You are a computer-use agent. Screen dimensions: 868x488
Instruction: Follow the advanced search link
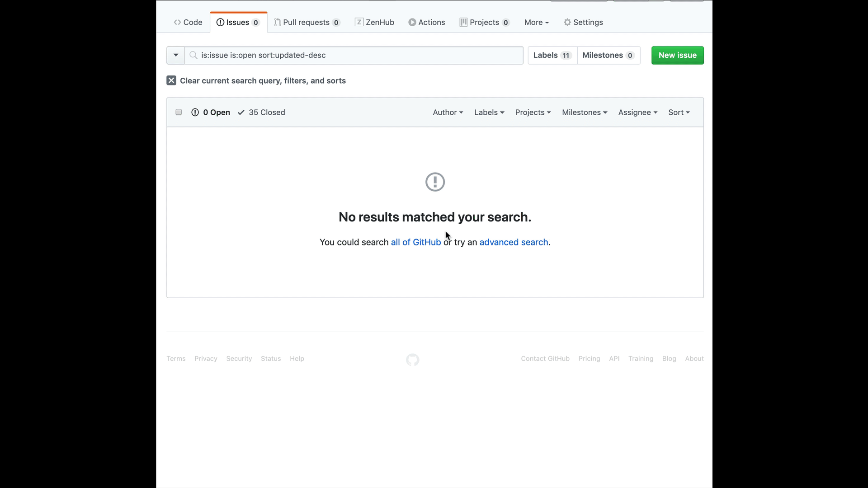click(x=514, y=242)
